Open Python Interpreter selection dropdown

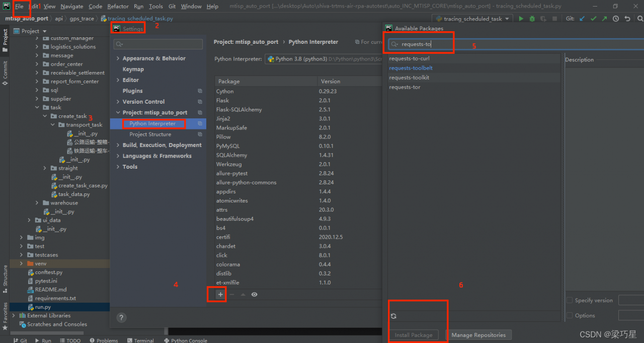(324, 59)
